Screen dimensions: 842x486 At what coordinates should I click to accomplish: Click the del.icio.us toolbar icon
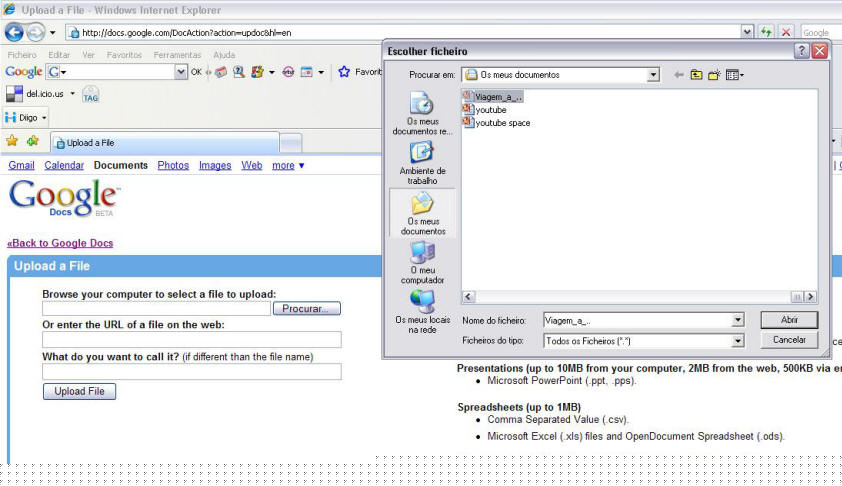14,93
